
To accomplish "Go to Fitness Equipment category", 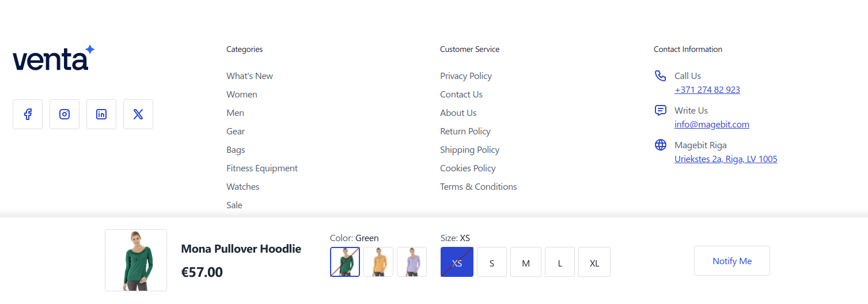I will point(262,168).
